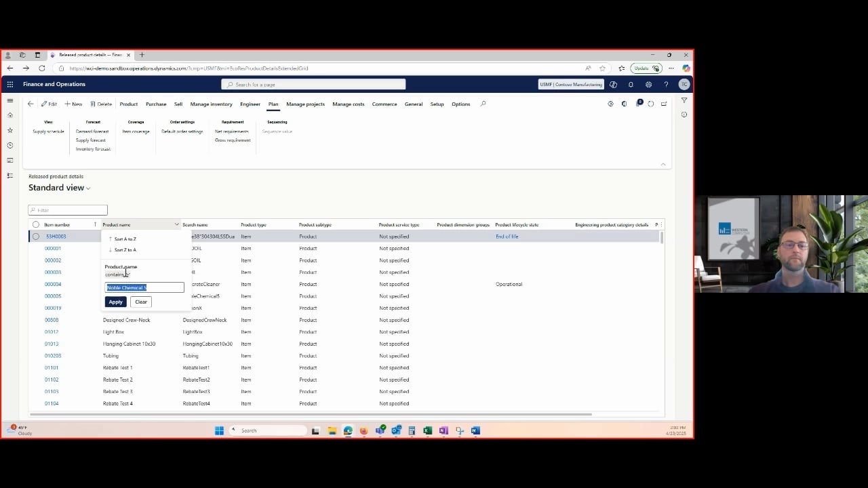Apply the Product name filter
This screenshot has height=488, width=868.
[115, 302]
